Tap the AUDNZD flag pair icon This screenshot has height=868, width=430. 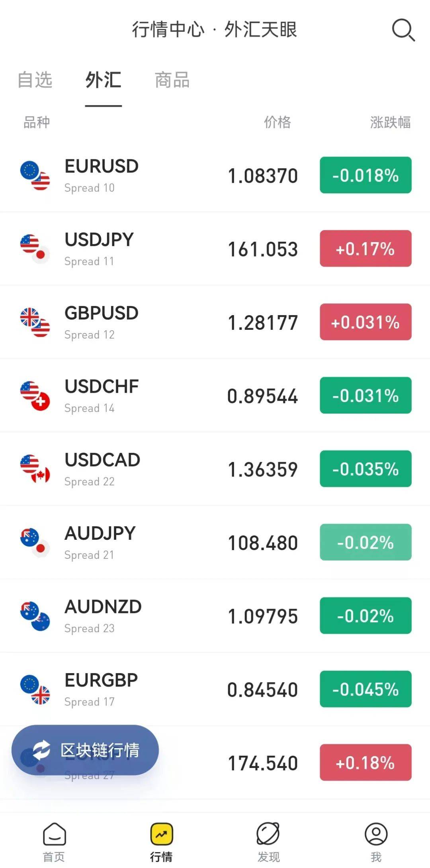[35, 616]
